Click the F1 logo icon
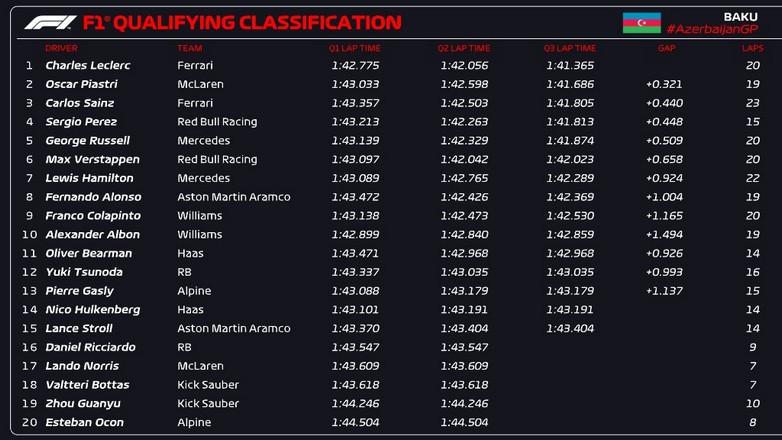The image size is (782, 440). click(50, 22)
